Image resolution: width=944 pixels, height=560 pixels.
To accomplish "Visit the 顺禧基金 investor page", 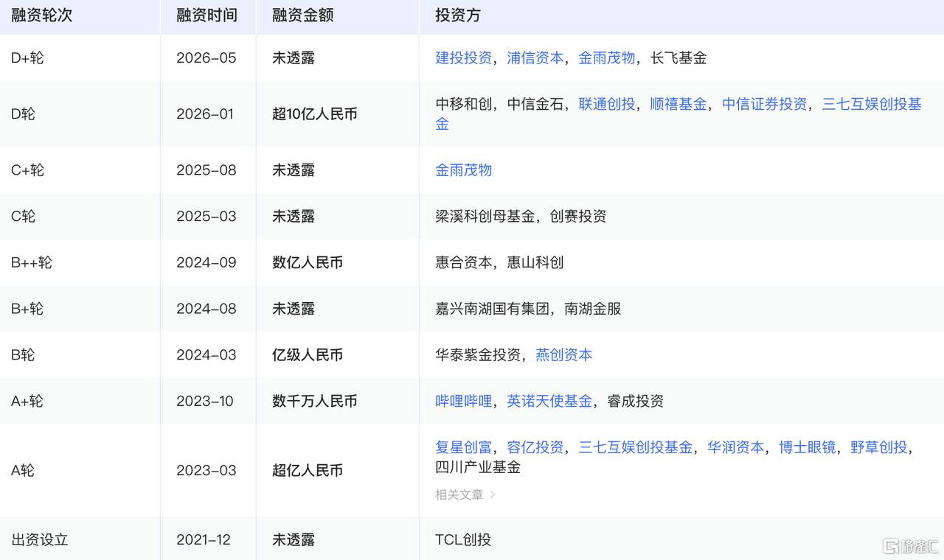I will [x=678, y=104].
